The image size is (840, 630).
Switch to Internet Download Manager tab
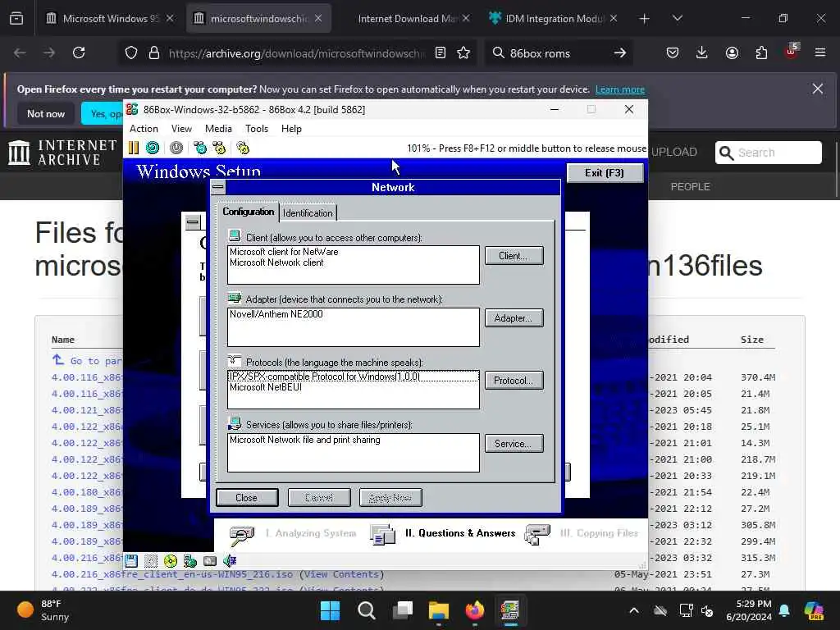click(408, 19)
